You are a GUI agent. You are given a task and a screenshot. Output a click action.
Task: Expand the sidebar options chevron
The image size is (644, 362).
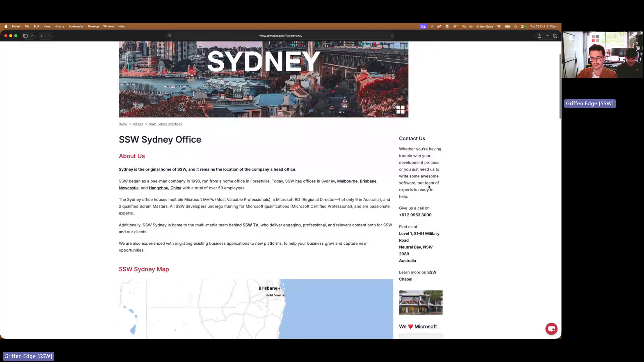pos(31,36)
